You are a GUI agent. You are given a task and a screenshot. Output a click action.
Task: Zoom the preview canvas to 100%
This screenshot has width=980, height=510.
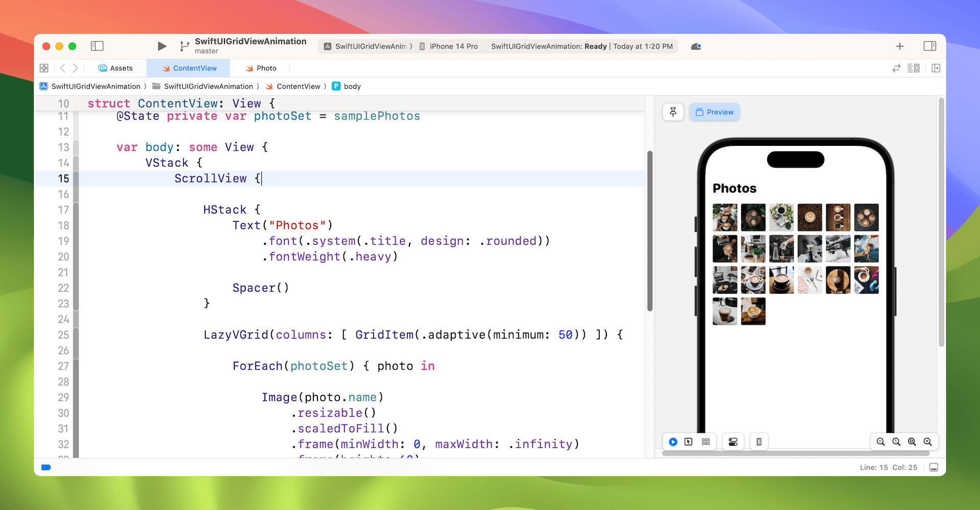click(896, 442)
